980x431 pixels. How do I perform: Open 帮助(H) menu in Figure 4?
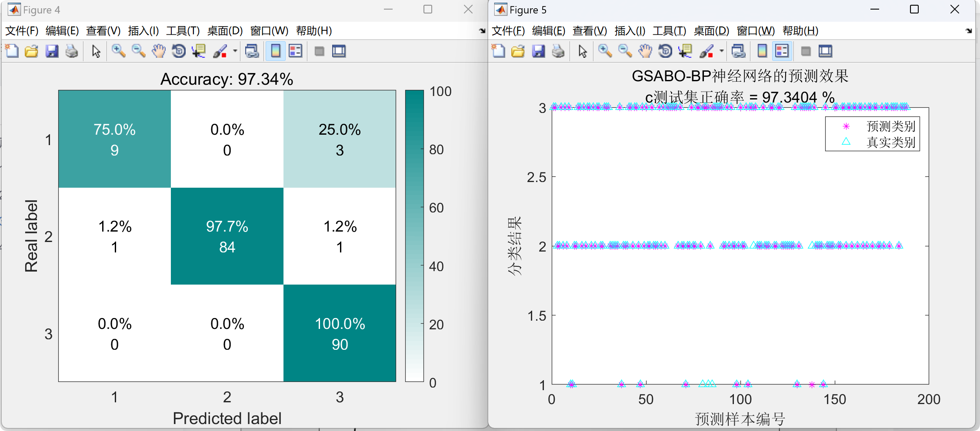314,31
